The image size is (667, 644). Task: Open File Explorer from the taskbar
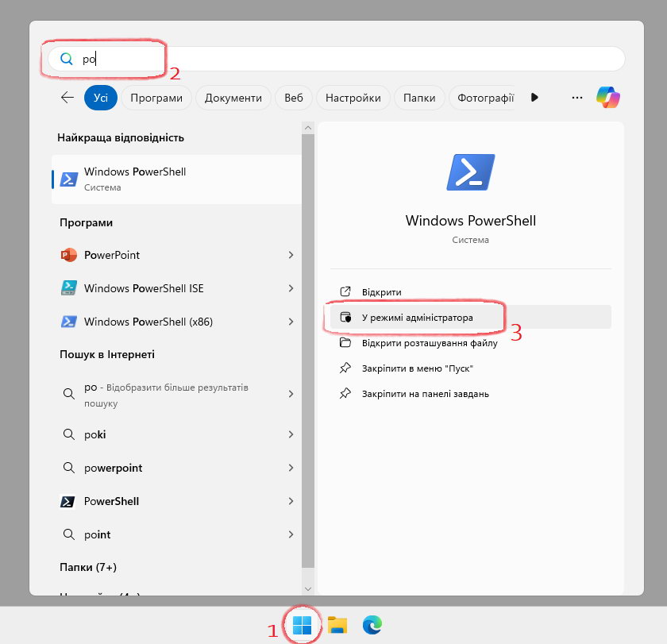pos(337,625)
